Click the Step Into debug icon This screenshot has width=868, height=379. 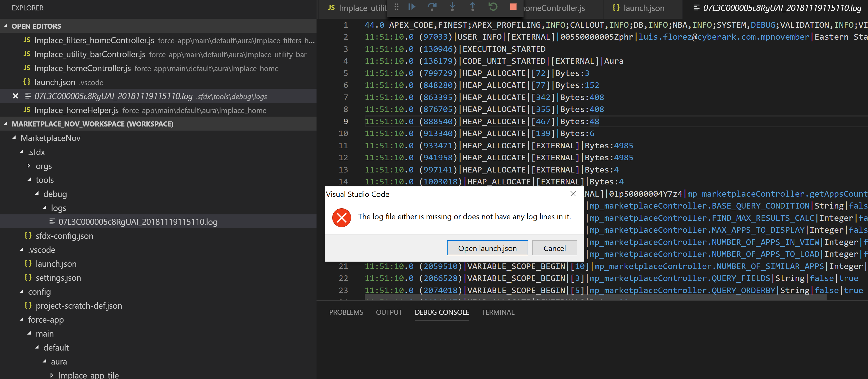(x=452, y=6)
